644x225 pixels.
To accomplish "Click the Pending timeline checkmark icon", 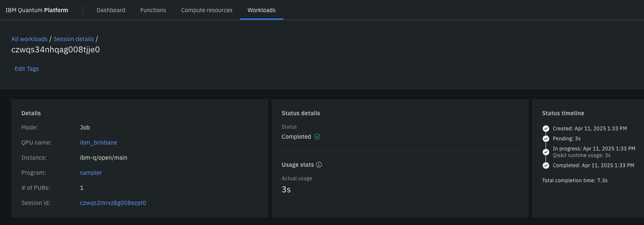I will pyautogui.click(x=546, y=138).
